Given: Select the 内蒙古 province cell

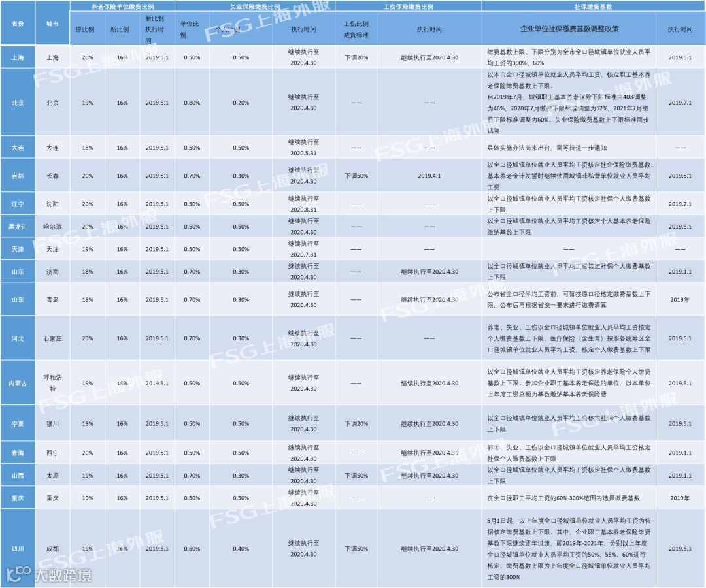Looking at the screenshot, I should coord(18,384).
